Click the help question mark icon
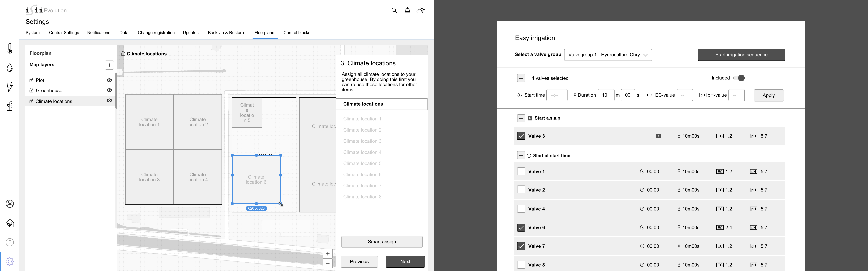 [x=10, y=242]
